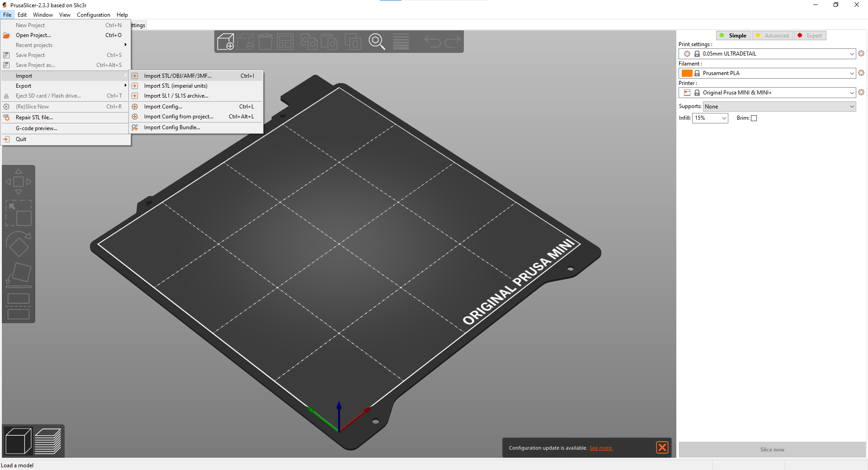Choose Quit from File menu
This screenshot has width=868, height=470.
point(65,139)
